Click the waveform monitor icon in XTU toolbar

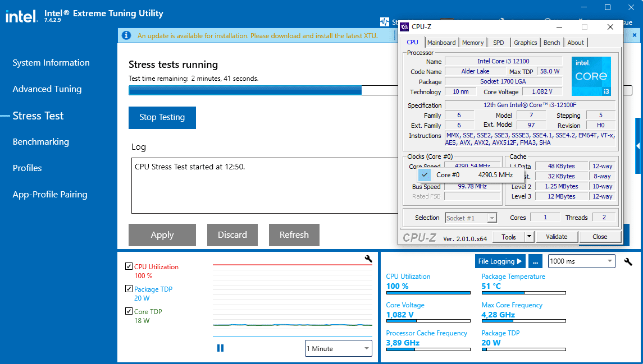pos(384,22)
